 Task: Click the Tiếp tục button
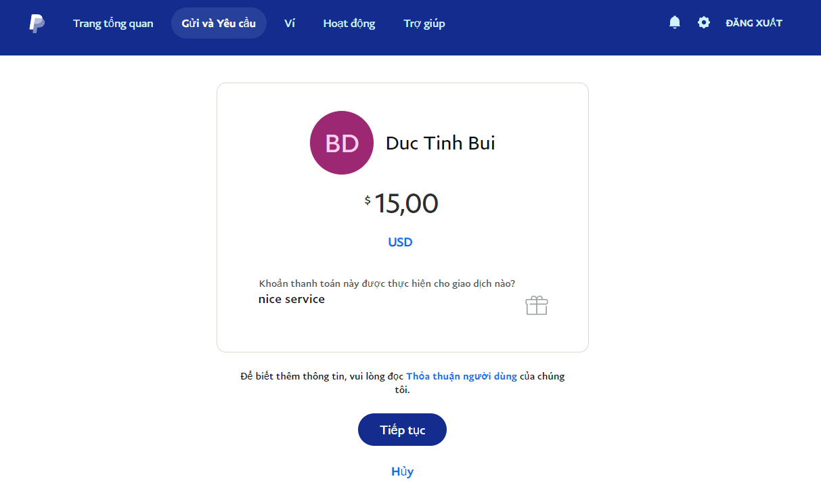click(402, 430)
